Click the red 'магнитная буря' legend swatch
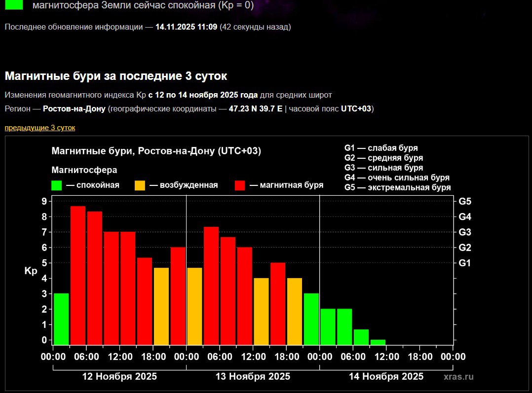Image resolution: width=532 pixels, height=393 pixels. (240, 185)
